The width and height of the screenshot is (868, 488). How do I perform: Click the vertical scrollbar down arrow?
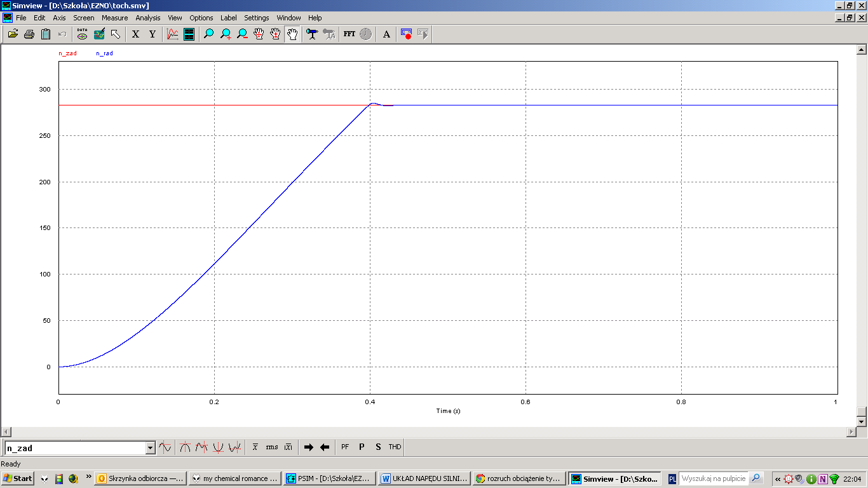point(862,421)
